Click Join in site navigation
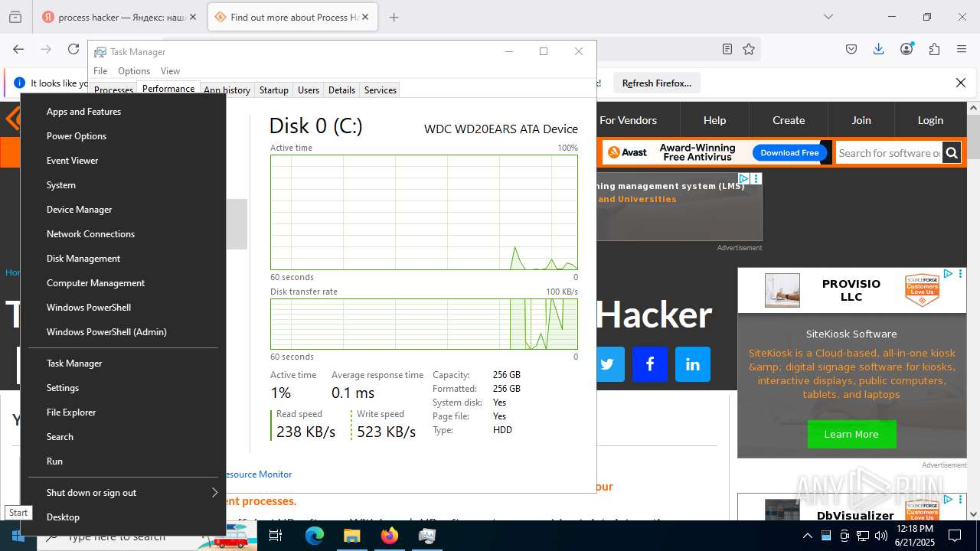Viewport: 980px width, 551px height. pos(861,120)
